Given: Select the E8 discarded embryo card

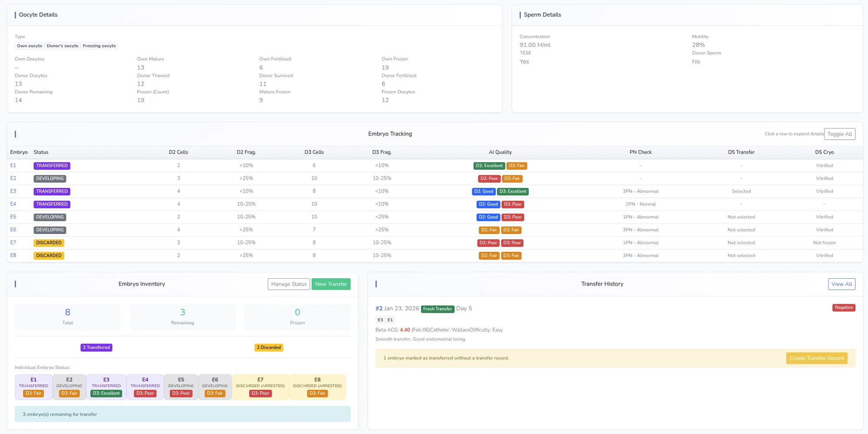Looking at the screenshot, I should (x=317, y=387).
